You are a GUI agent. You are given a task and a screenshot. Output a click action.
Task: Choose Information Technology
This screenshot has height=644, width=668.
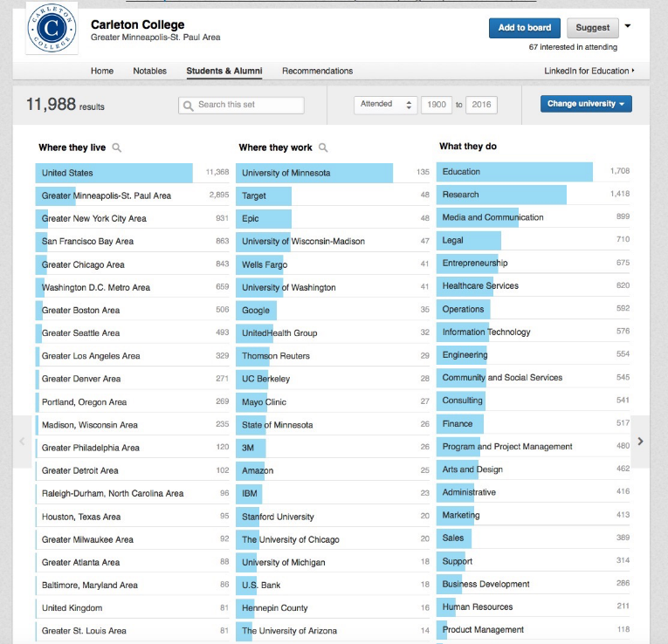(x=533, y=332)
